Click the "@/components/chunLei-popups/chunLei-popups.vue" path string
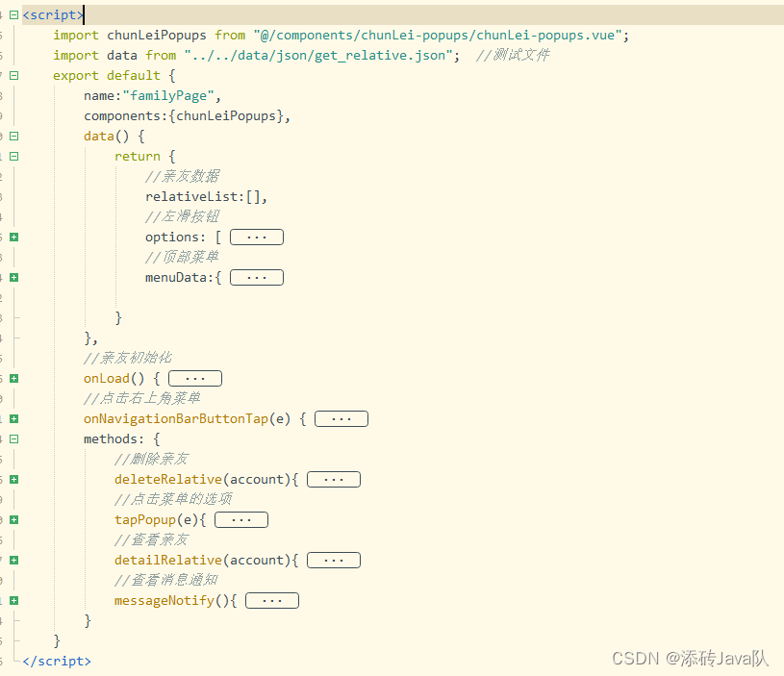This screenshot has height=676, width=784. click(438, 36)
